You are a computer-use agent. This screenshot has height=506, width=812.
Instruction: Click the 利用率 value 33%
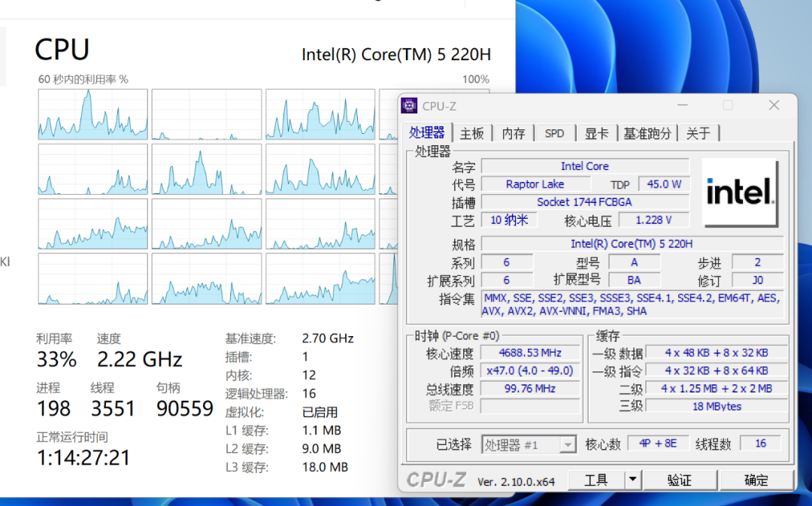(56, 359)
